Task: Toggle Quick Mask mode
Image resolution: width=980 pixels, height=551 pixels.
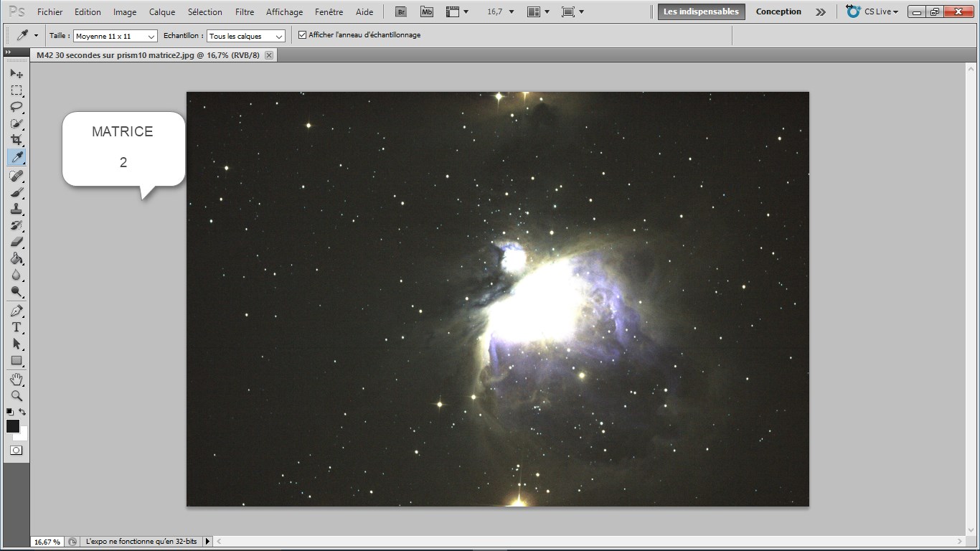Action: tap(16, 450)
